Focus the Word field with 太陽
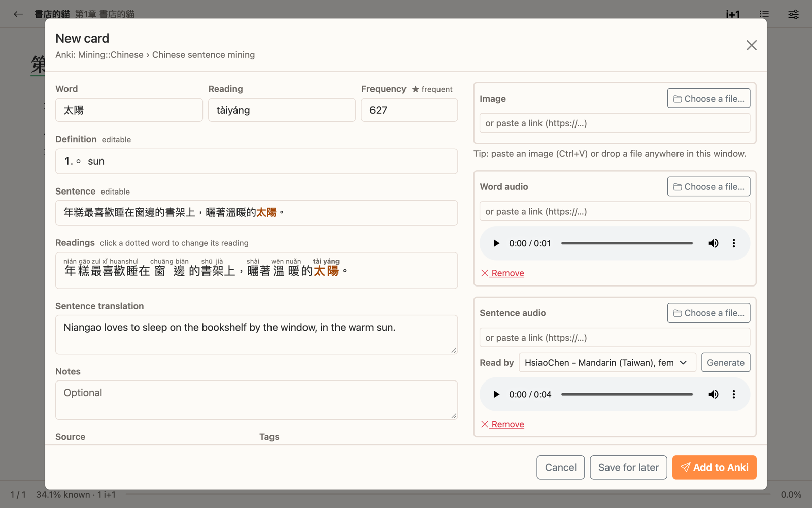Viewport: 812px width, 508px height. tap(129, 110)
